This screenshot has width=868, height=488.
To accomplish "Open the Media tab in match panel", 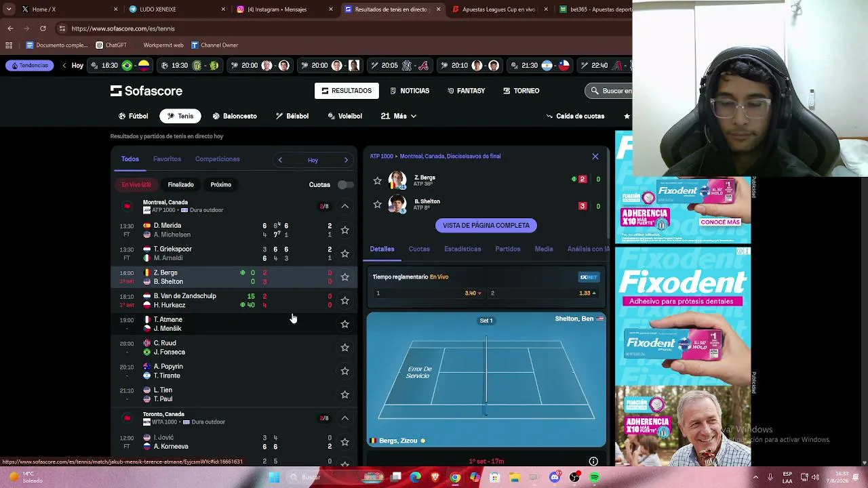I will [544, 249].
